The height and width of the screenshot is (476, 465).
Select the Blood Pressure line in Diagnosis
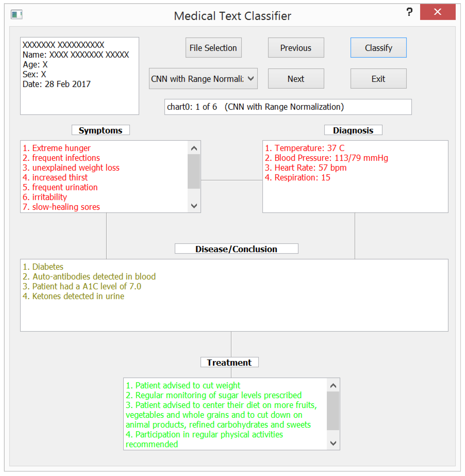point(326,158)
